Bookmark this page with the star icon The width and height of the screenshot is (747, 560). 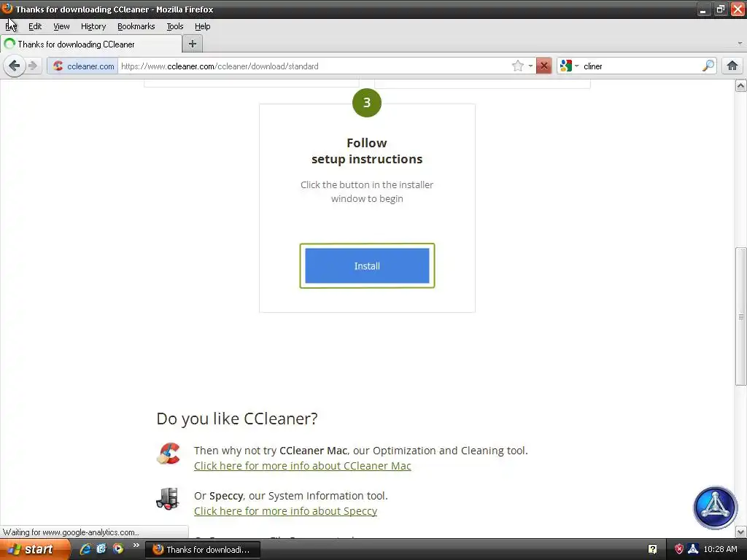point(518,66)
